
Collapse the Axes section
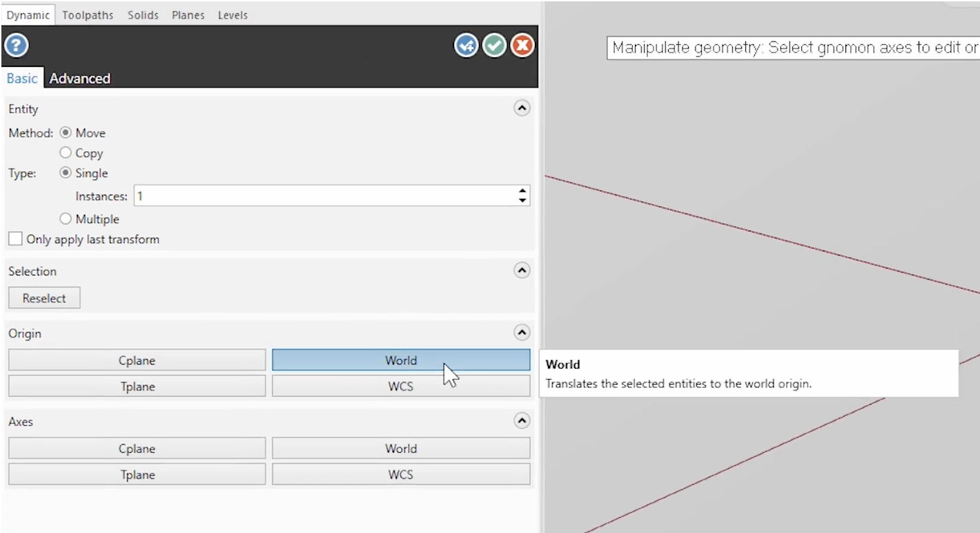click(522, 420)
